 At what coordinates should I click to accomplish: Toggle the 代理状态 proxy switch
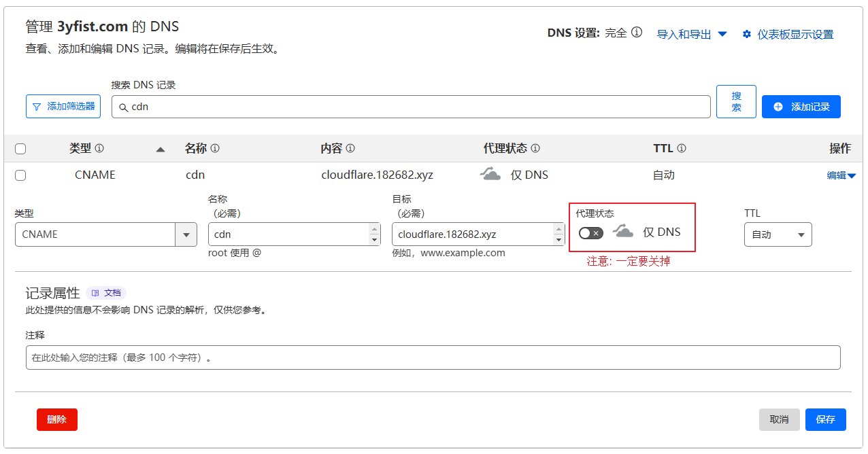coord(591,233)
